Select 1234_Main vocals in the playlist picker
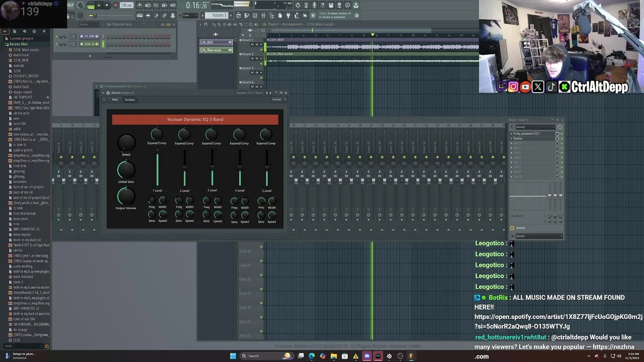 [x=216, y=50]
